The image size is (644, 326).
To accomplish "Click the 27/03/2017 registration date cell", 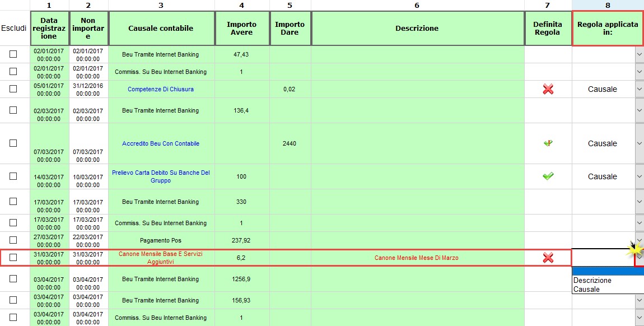I will point(49,241).
